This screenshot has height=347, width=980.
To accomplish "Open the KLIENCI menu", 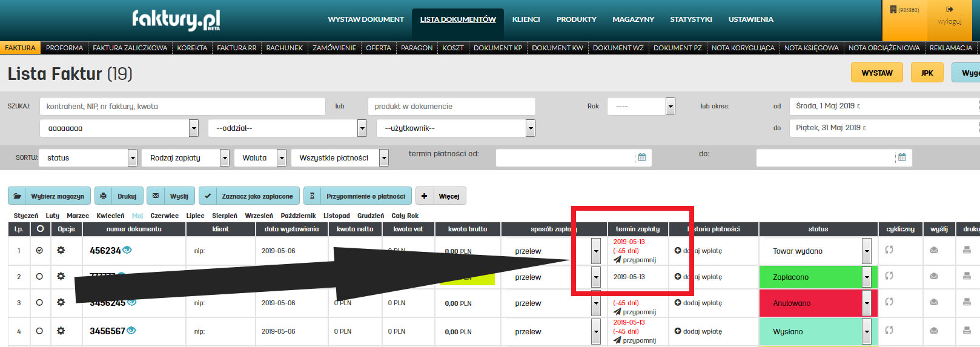I will click(x=526, y=19).
